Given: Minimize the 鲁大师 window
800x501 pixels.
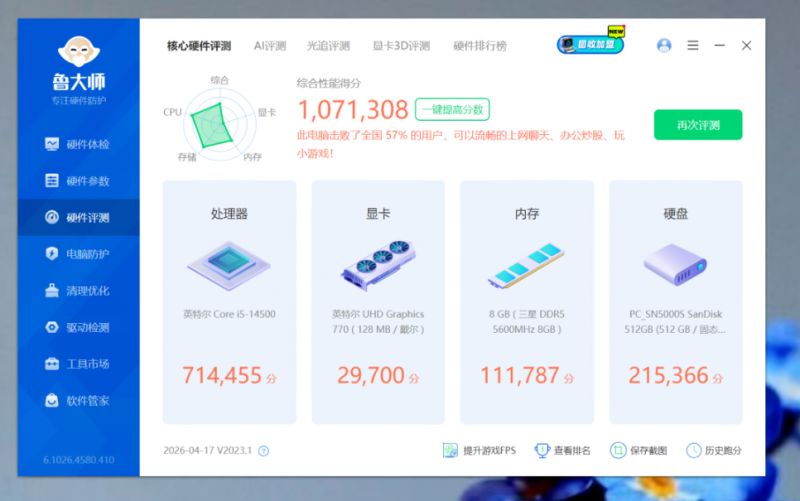Looking at the screenshot, I should click(719, 45).
